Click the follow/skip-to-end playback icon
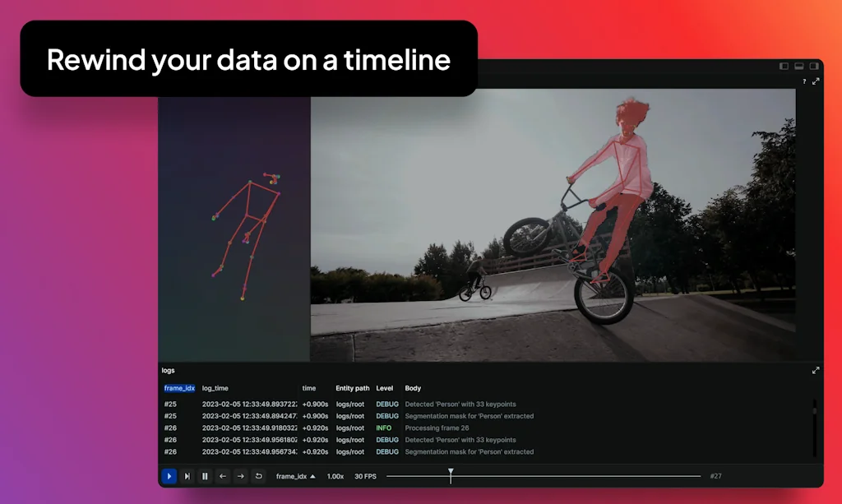Viewport: 842px width, 504px height. 187,476
